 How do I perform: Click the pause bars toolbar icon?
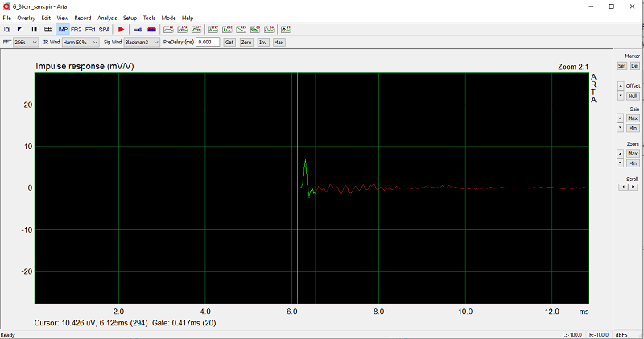[x=34, y=29]
